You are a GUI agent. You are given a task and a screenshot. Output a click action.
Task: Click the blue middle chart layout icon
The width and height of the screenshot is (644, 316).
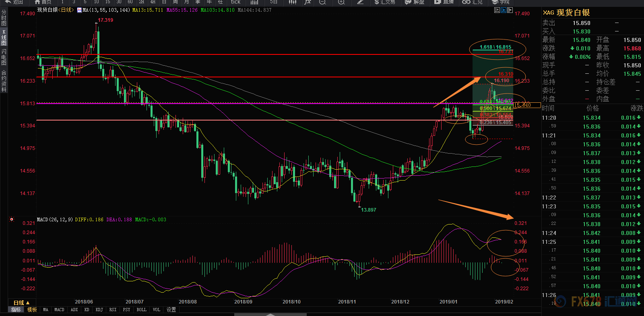click(x=504, y=10)
